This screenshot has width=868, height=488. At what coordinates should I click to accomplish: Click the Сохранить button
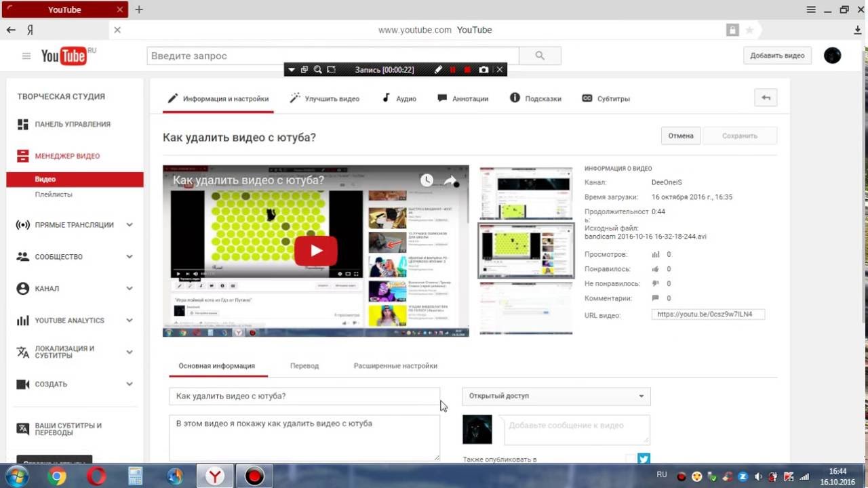(740, 136)
